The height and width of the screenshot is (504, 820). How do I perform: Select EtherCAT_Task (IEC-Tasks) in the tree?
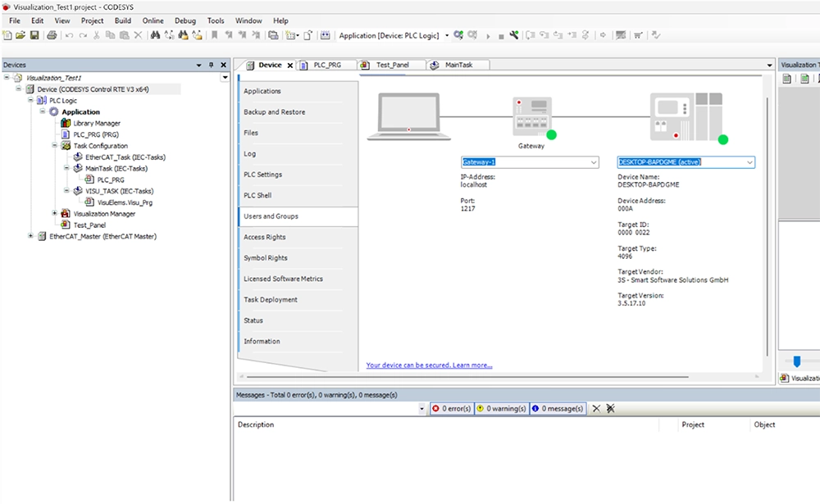coord(125,157)
